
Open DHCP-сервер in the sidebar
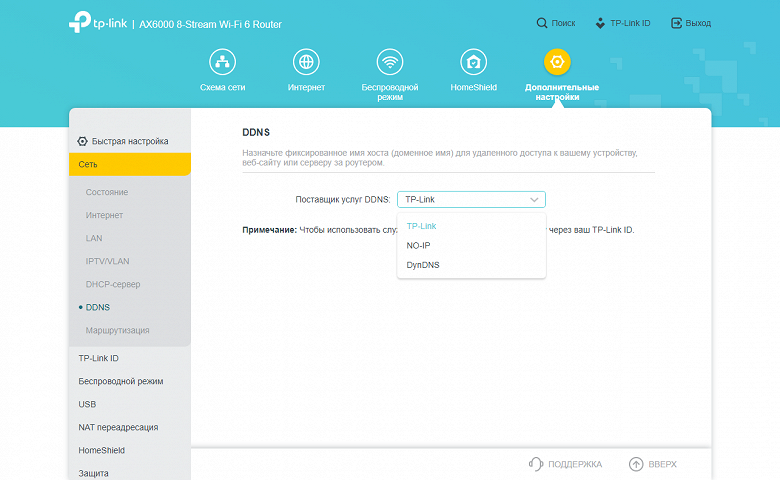[x=113, y=284]
